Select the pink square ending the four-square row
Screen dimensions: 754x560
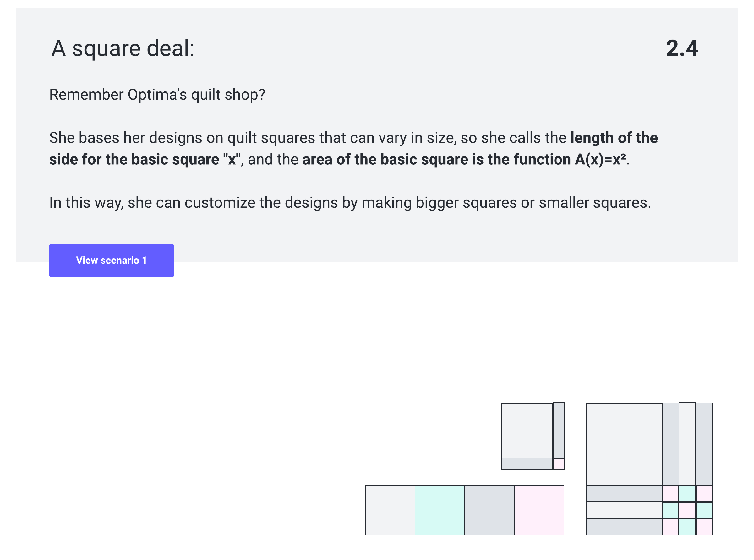539,510
